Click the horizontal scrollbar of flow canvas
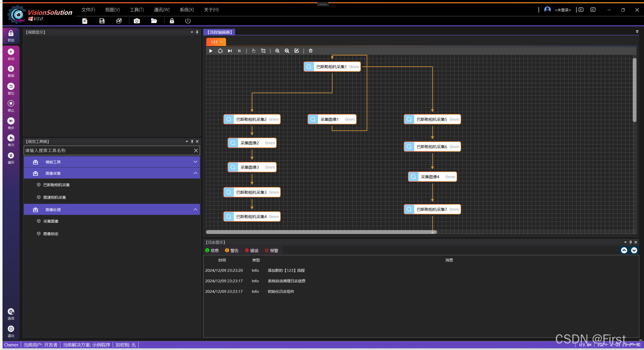 pyautogui.click(x=321, y=232)
